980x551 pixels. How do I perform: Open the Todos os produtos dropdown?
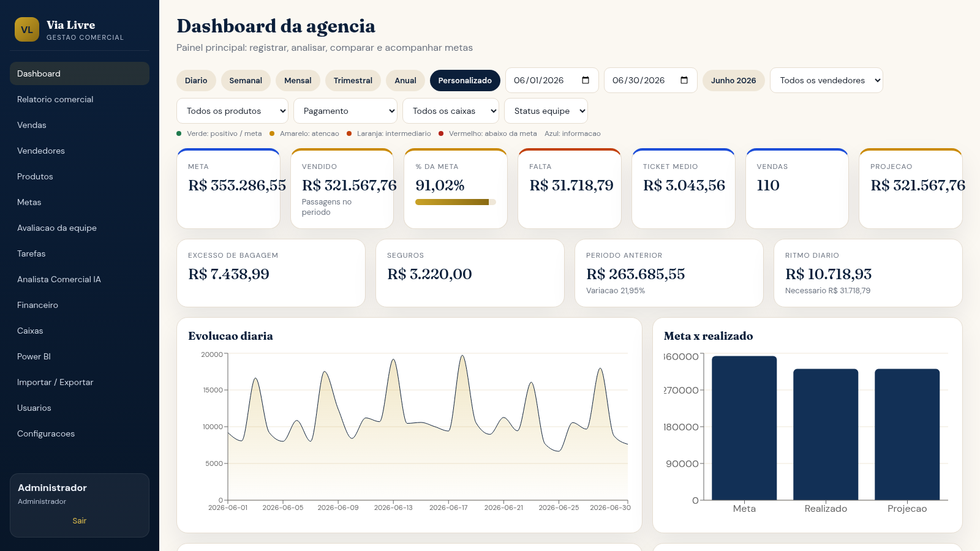(232, 111)
